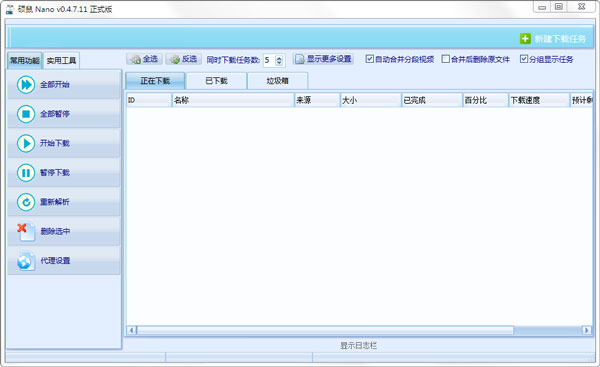Increase the simultaneous download count
The image size is (600, 367).
coord(279,58)
